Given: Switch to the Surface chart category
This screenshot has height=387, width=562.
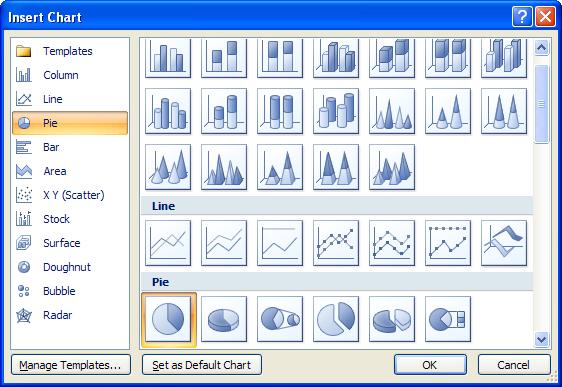Looking at the screenshot, I should pyautogui.click(x=70, y=243).
